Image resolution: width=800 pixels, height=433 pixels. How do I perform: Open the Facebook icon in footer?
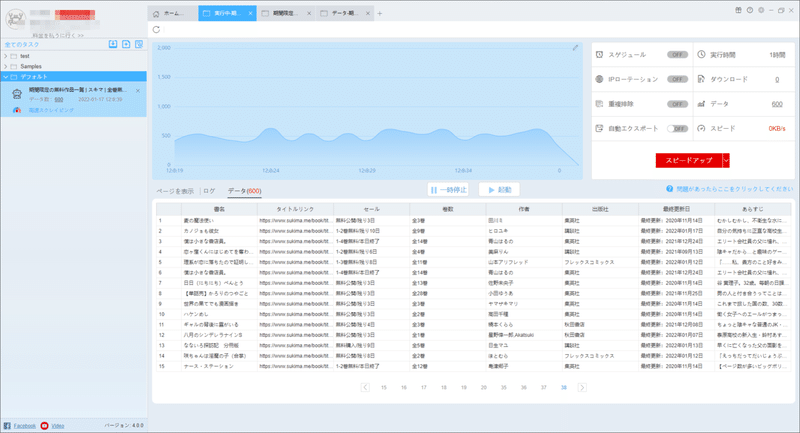tap(7, 425)
